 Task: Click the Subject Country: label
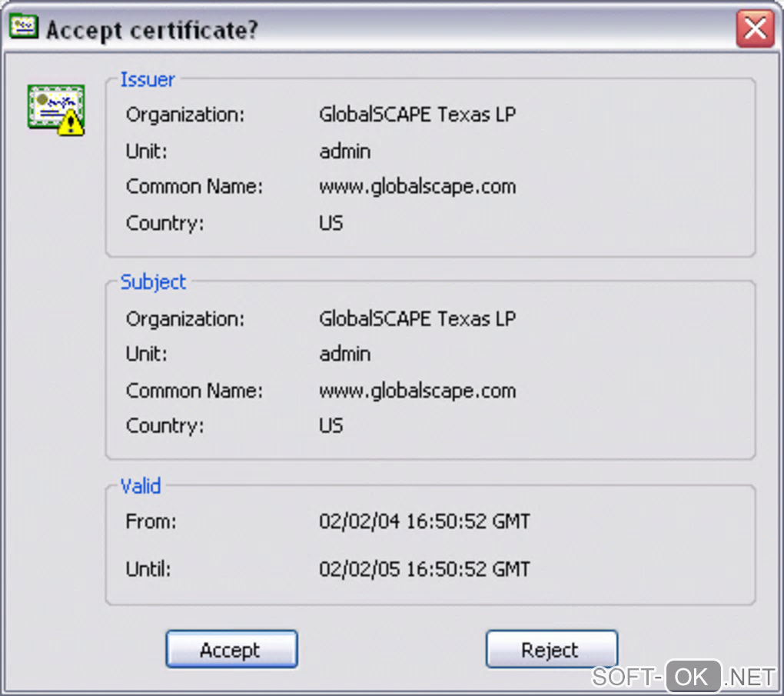click(x=165, y=426)
